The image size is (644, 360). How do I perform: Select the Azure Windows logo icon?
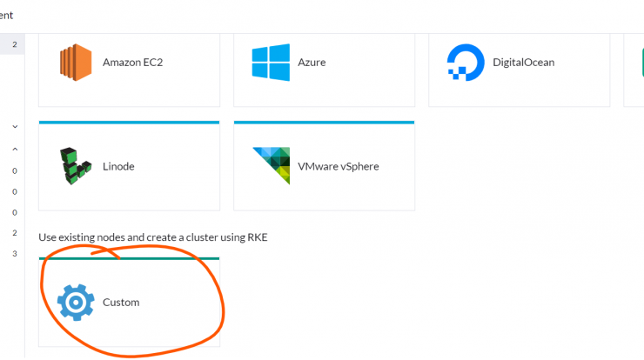pyautogui.click(x=271, y=63)
